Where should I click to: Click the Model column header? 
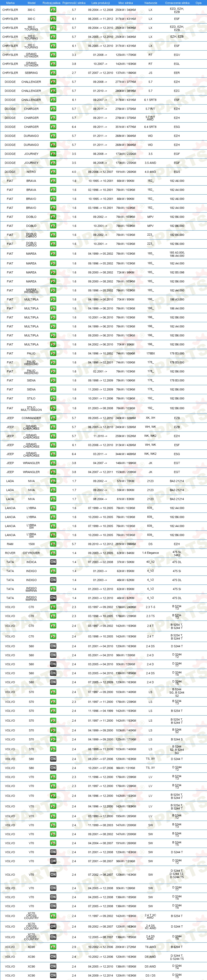[31, 3]
